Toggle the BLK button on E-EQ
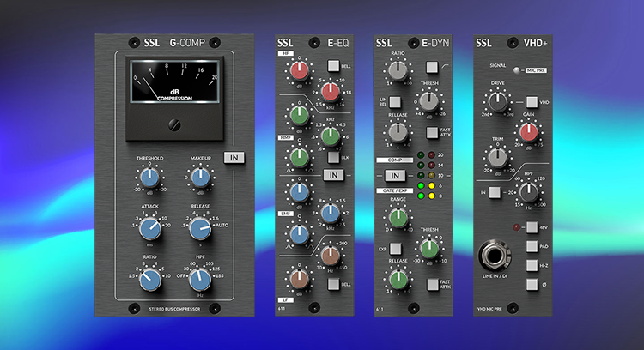This screenshot has height=350, width=644. (x=333, y=158)
